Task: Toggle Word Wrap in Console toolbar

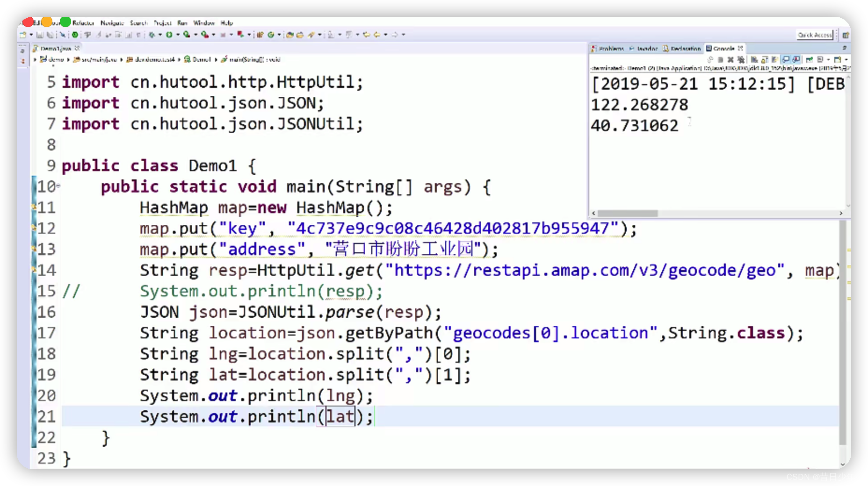Action: tap(775, 60)
